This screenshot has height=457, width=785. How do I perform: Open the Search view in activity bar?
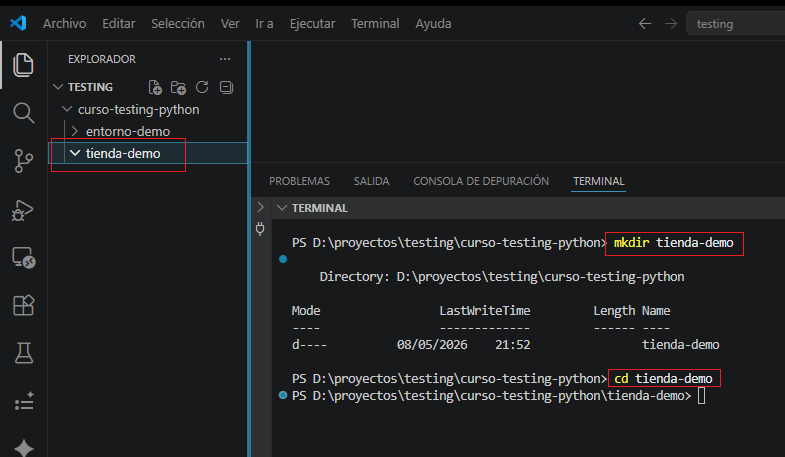[23, 113]
